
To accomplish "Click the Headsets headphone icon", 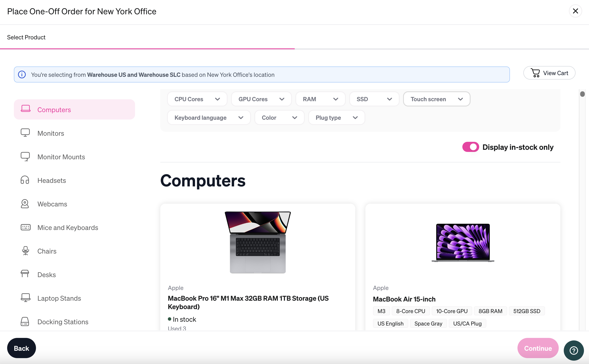I will pos(25,180).
